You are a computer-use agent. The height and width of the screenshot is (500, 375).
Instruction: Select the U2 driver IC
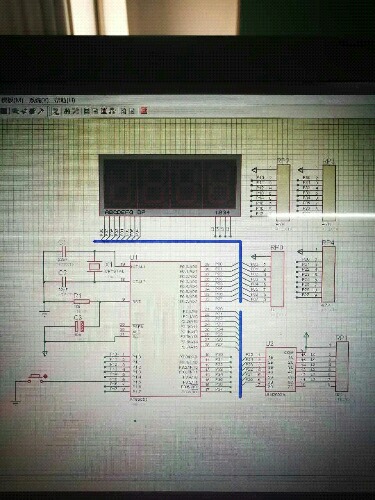coord(281,369)
